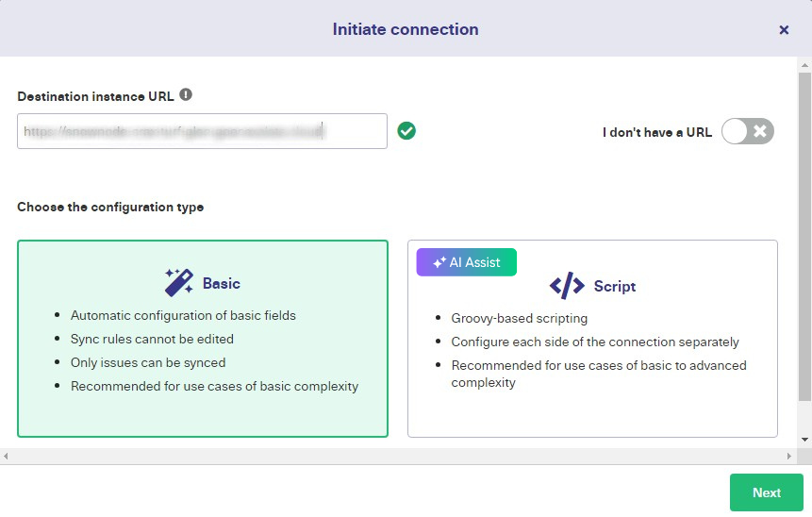Click the code brackets icon beside Script
Viewport: 812px width, 517px height.
point(567,286)
